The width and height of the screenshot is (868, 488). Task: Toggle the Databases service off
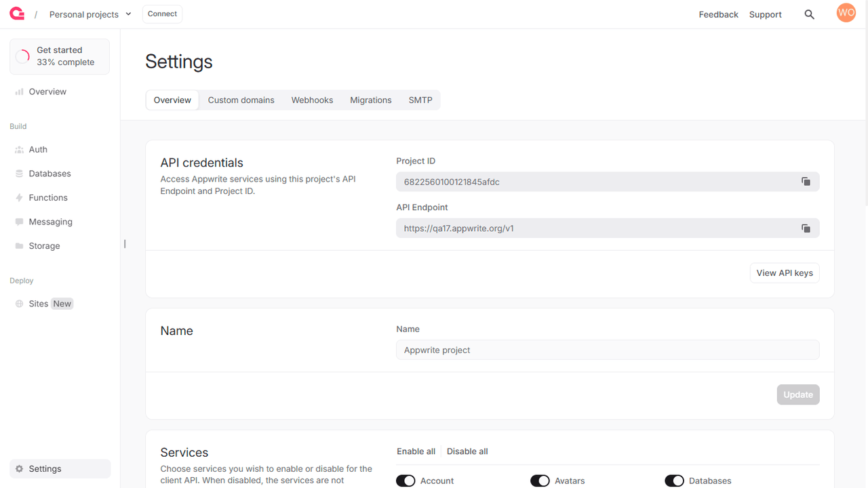[675, 481]
